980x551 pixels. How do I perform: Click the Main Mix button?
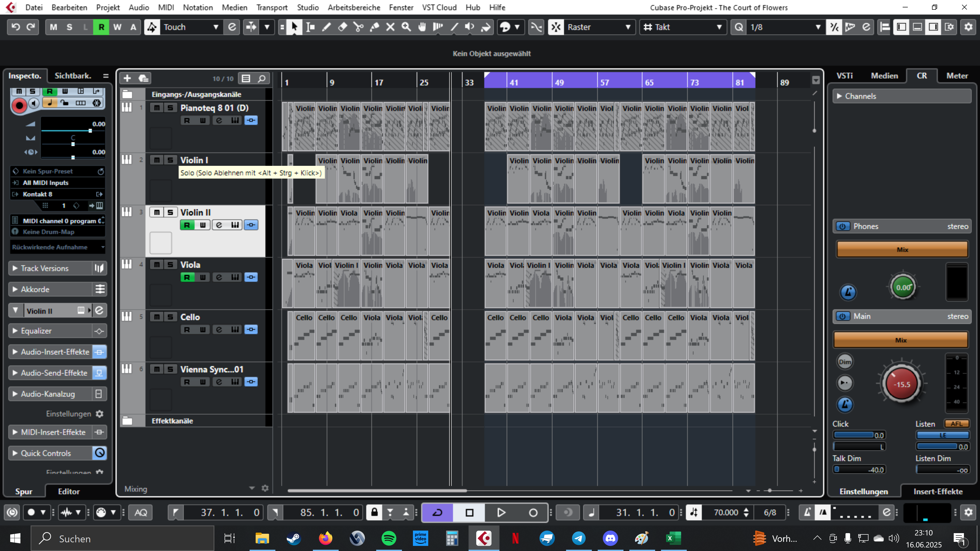(x=901, y=340)
